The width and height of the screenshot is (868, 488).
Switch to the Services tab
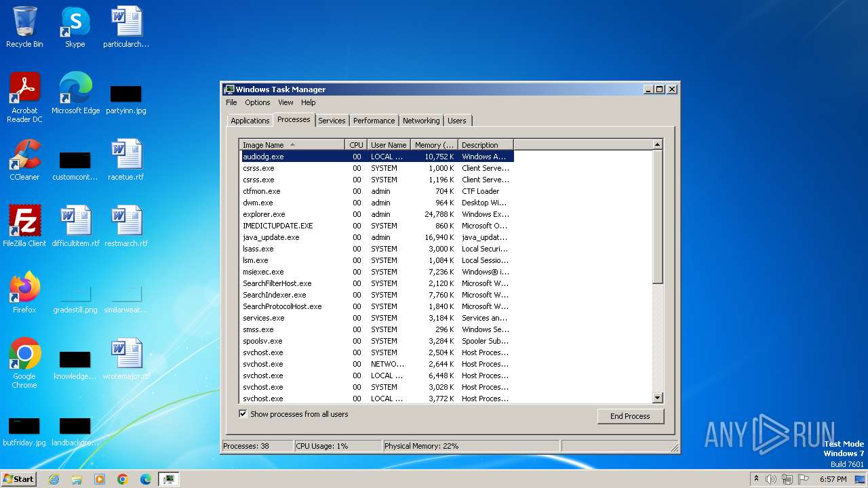pyautogui.click(x=332, y=121)
